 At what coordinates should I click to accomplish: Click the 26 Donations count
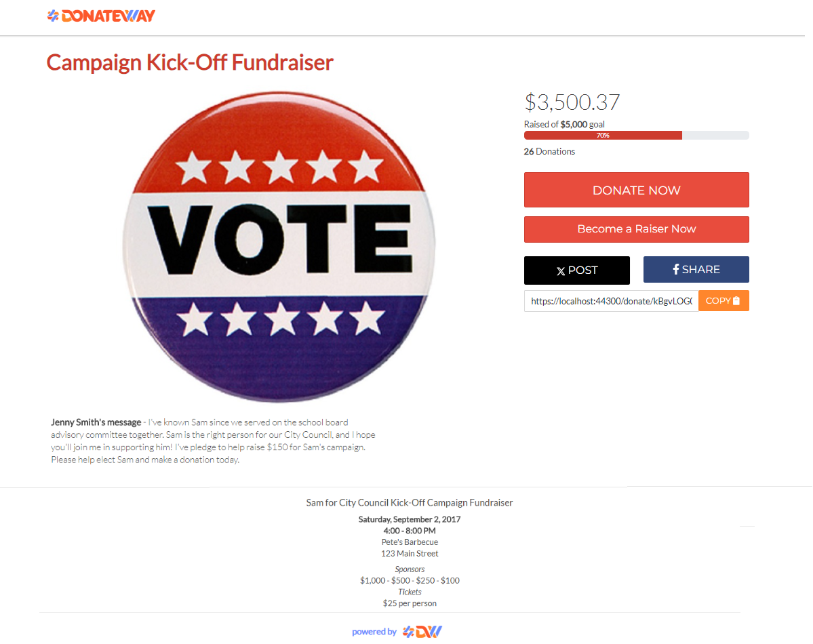click(x=549, y=152)
